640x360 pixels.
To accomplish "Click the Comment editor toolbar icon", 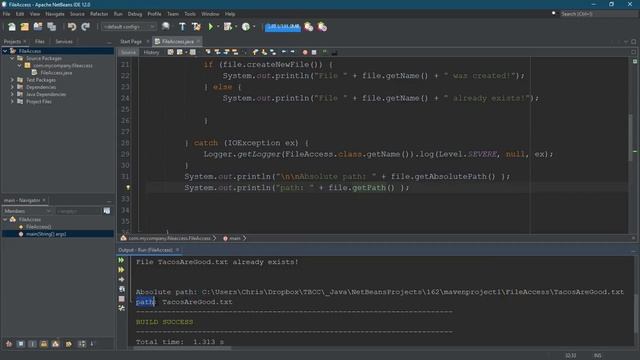I will pos(325,52).
